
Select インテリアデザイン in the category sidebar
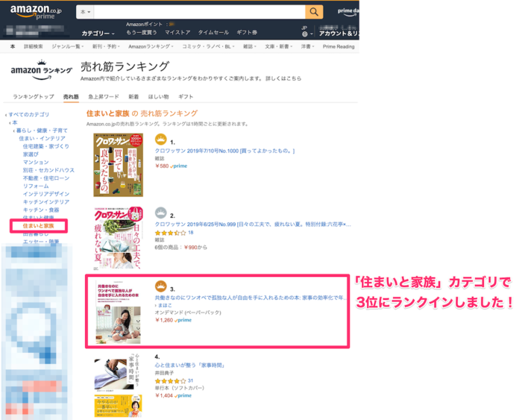point(46,194)
